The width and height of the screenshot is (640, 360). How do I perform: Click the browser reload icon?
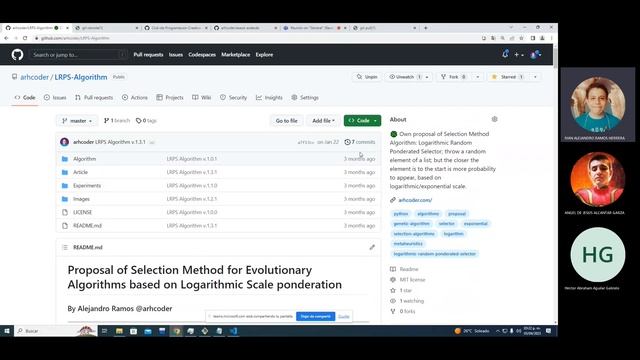coord(25,38)
